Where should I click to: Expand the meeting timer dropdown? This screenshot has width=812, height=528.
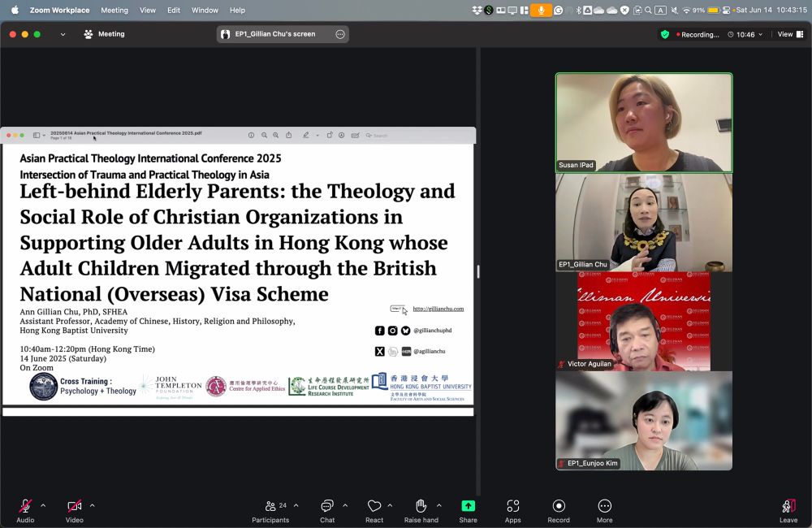click(745, 35)
